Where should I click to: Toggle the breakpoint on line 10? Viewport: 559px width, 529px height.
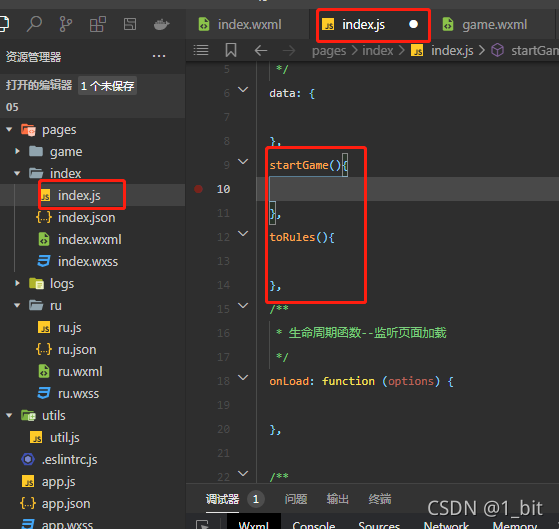point(199,189)
